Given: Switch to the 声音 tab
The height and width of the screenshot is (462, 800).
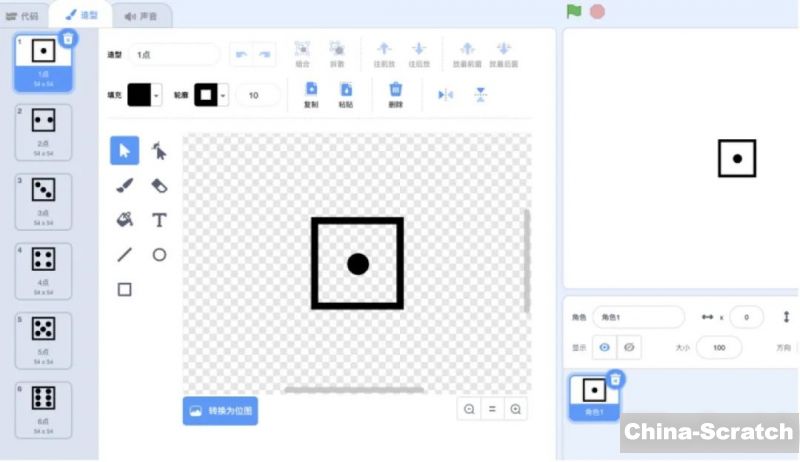Looking at the screenshot, I should (140, 16).
